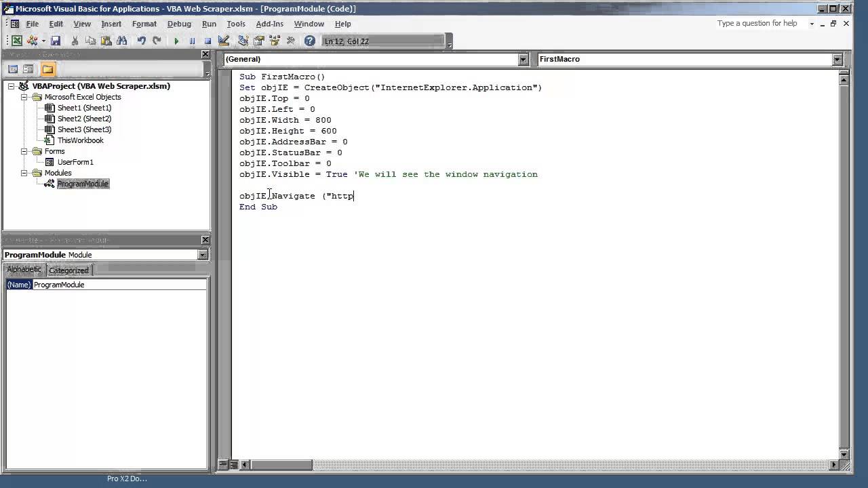Click the code window scroll-up arrow
Screen dimensions: 868x488
pos(844,80)
